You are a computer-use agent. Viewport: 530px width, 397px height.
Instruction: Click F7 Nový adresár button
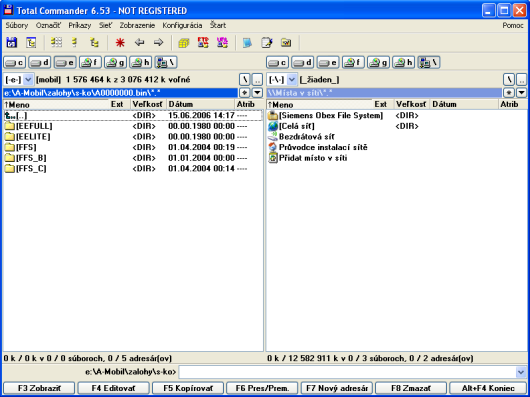coord(337,388)
